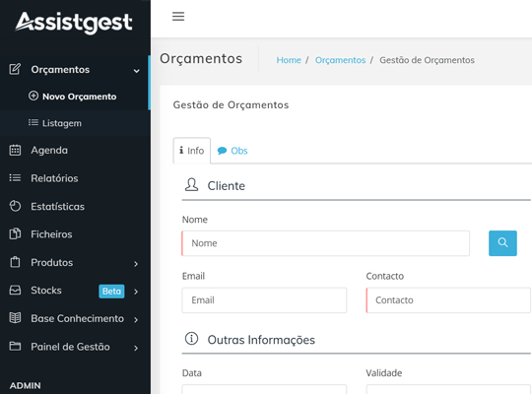Select the Info tab
The image size is (532, 394).
[192, 151]
